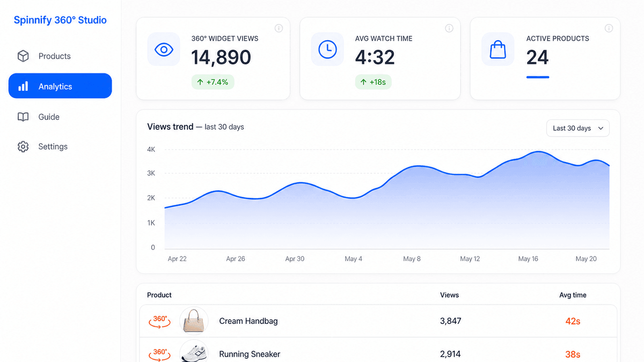Click the Spinnify 360° Studio logo
This screenshot has width=644, height=362.
pyautogui.click(x=60, y=20)
